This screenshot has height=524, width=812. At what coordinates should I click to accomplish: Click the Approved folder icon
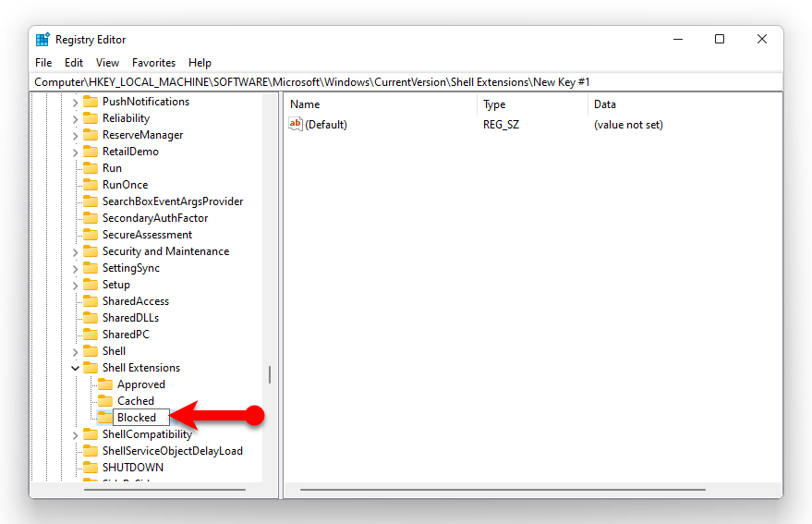(x=105, y=384)
